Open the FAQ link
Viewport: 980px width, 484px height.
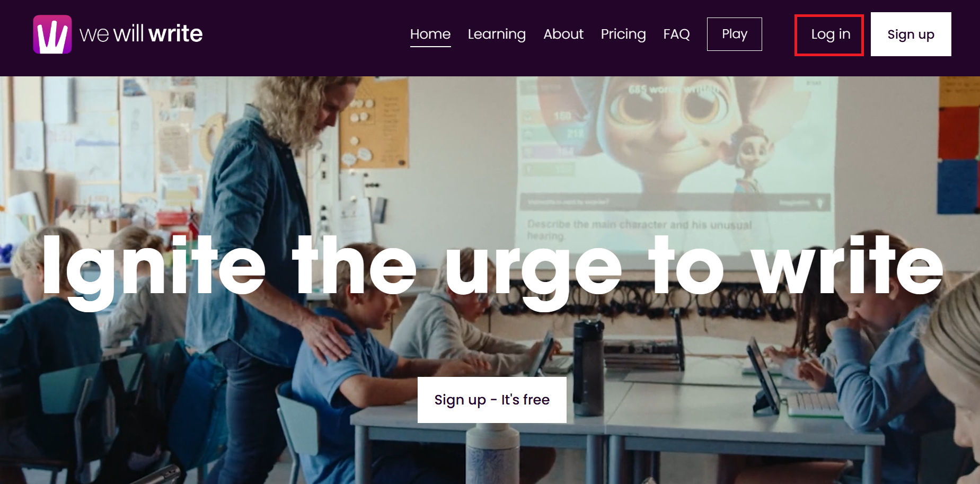[677, 34]
